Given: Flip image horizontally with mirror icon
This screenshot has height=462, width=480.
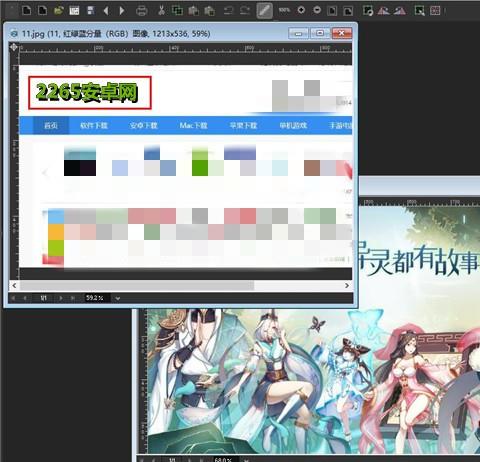Looking at the screenshot, I should [x=383, y=11].
